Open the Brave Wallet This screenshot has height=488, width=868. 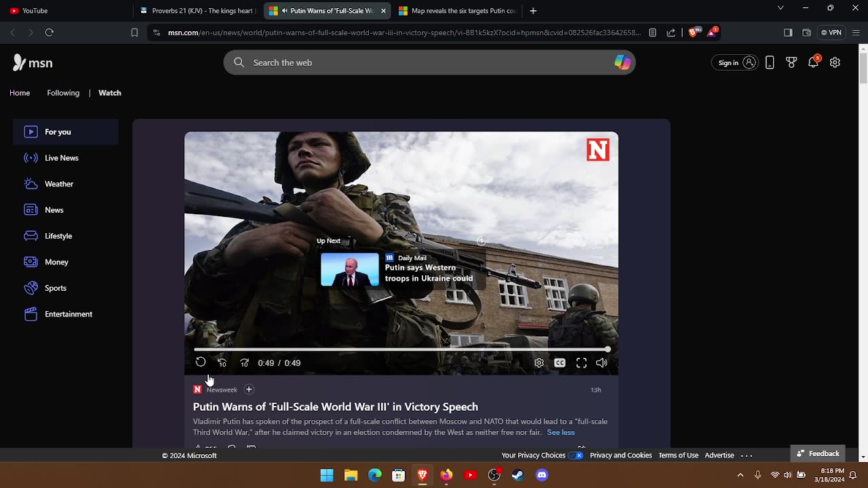pos(807,33)
